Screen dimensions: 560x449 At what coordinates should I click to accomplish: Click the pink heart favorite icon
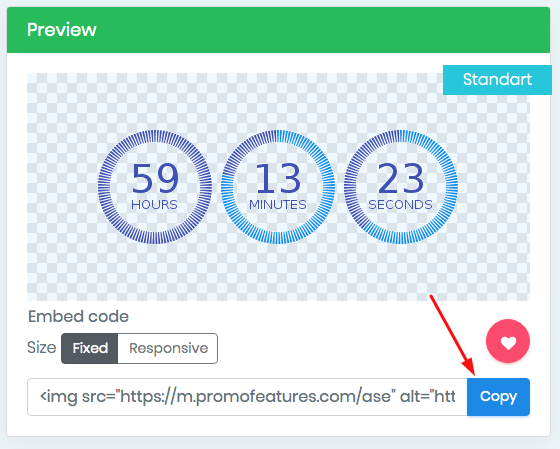(508, 341)
